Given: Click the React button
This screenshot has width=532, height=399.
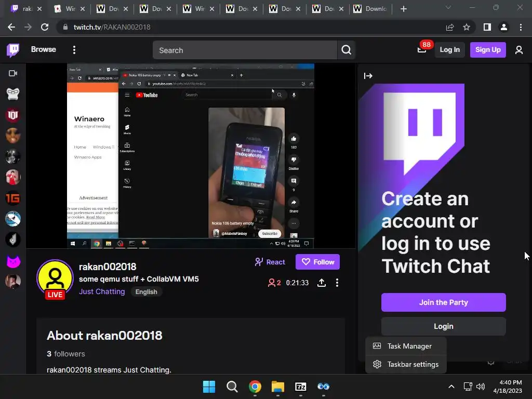Looking at the screenshot, I should coord(270,262).
